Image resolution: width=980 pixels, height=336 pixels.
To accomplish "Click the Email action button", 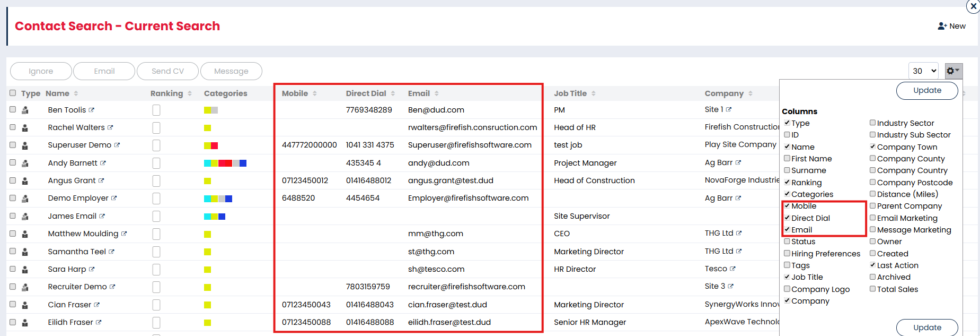I will pos(104,71).
